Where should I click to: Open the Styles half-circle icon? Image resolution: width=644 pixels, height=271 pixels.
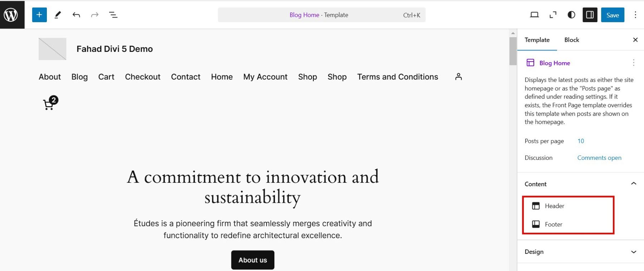(571, 15)
